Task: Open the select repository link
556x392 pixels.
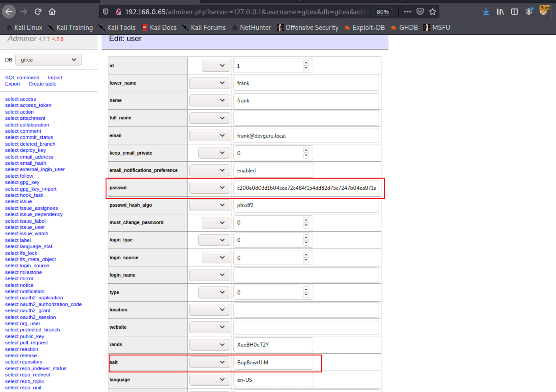Action: 24,362
